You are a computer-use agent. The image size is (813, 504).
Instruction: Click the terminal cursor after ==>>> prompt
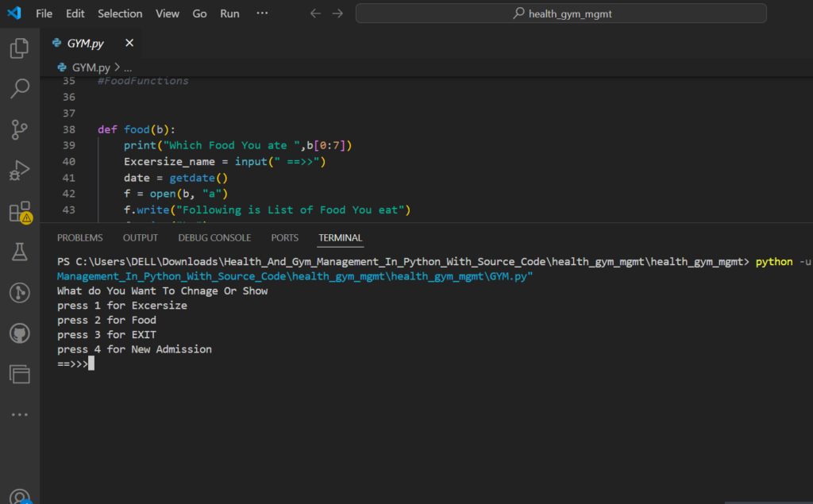tap(91, 364)
